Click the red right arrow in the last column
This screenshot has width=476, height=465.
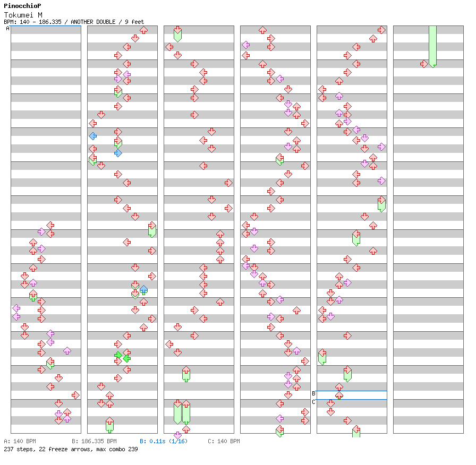click(x=424, y=64)
